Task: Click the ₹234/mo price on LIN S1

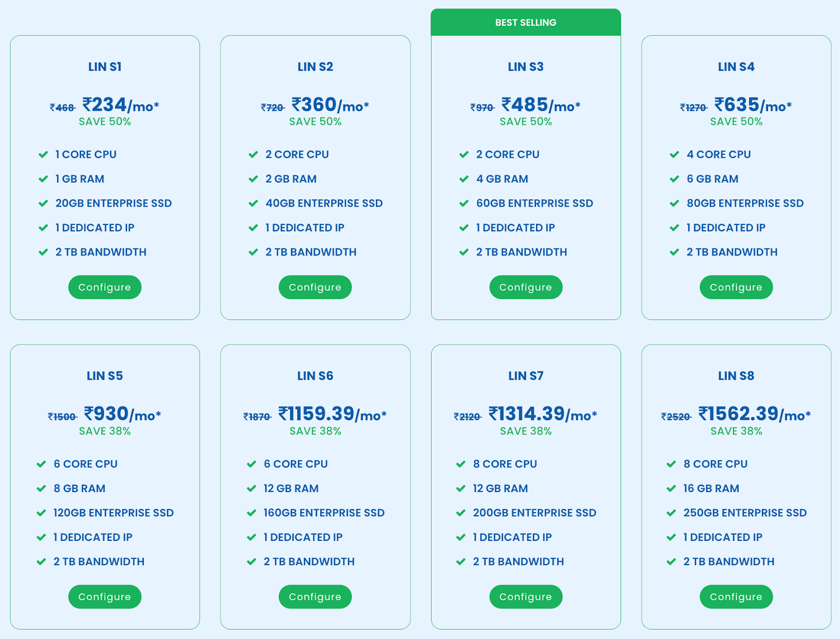Action: (x=121, y=105)
